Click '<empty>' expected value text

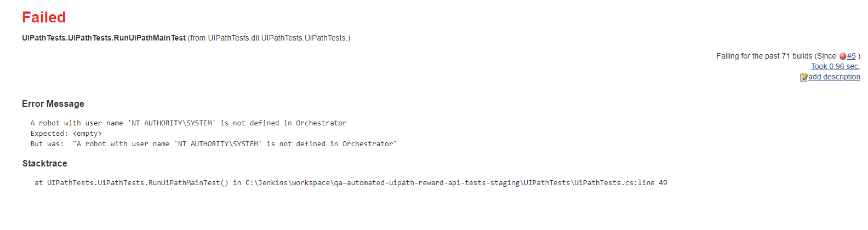click(87, 134)
